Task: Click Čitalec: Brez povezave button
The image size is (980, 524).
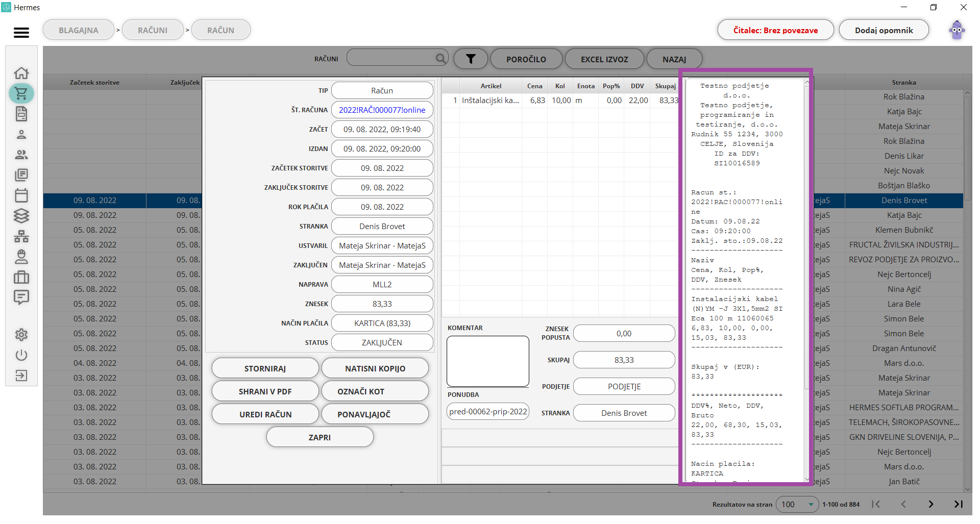Action: point(775,30)
